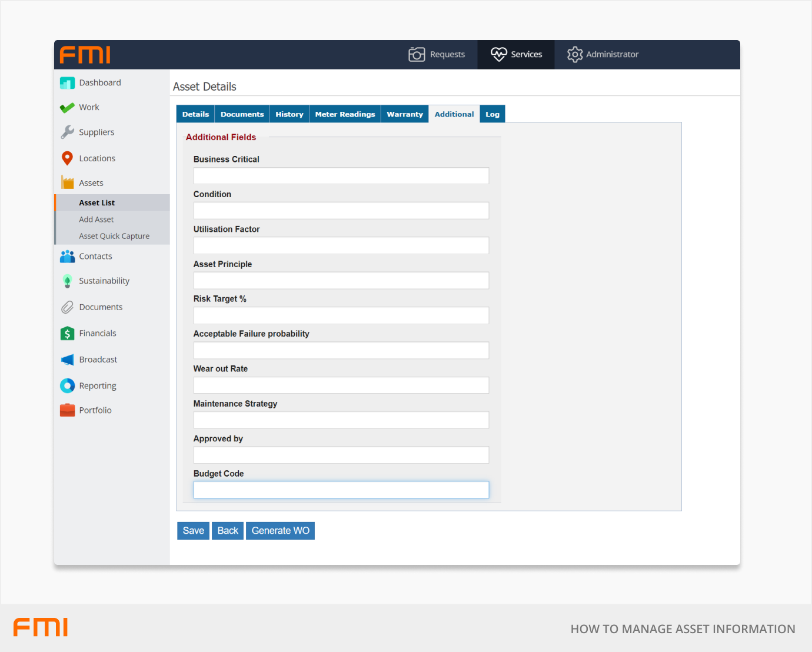
Task: Open the Add Asset sidebar link
Action: [96, 219]
